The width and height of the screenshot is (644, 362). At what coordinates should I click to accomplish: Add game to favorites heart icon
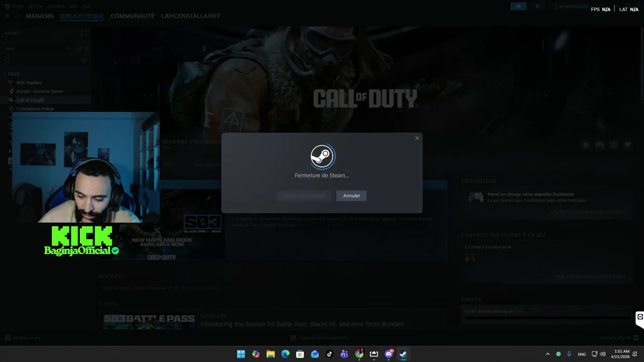[x=628, y=145]
